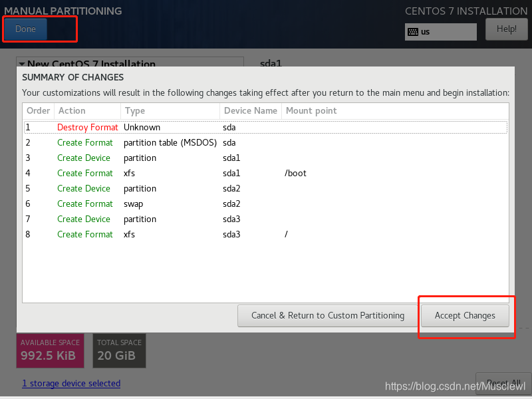Image resolution: width=532 pixels, height=399 pixels.
Task: Sort table by Device Name column header
Action: (x=251, y=110)
